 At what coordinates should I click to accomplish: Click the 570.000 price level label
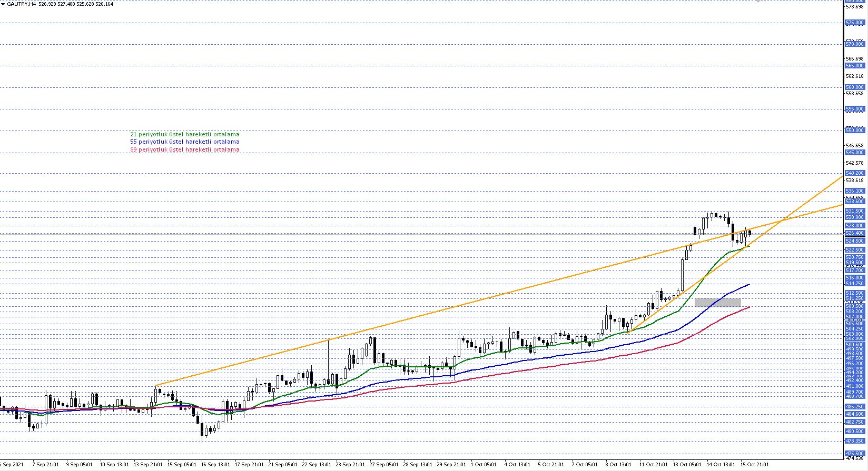tap(854, 44)
